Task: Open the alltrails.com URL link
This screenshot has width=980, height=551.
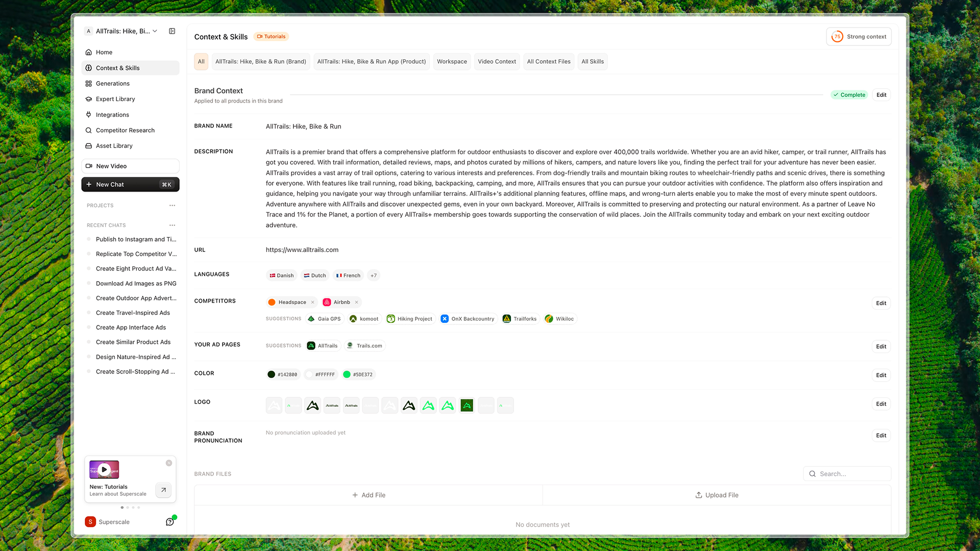Action: tap(302, 250)
